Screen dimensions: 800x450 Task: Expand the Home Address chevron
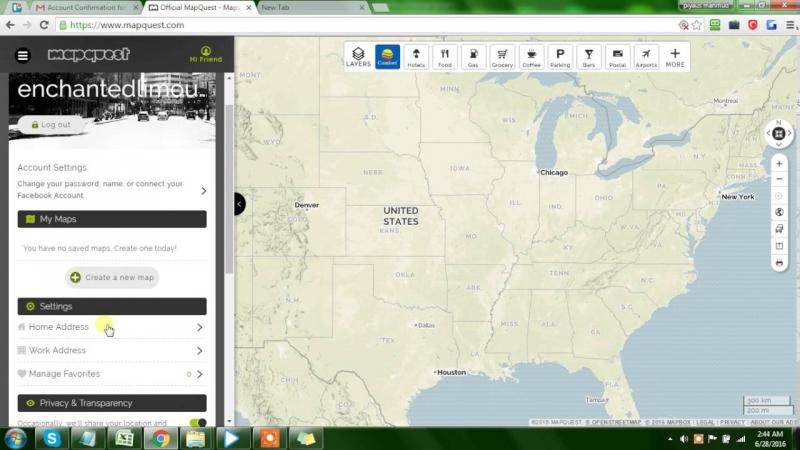click(199, 328)
